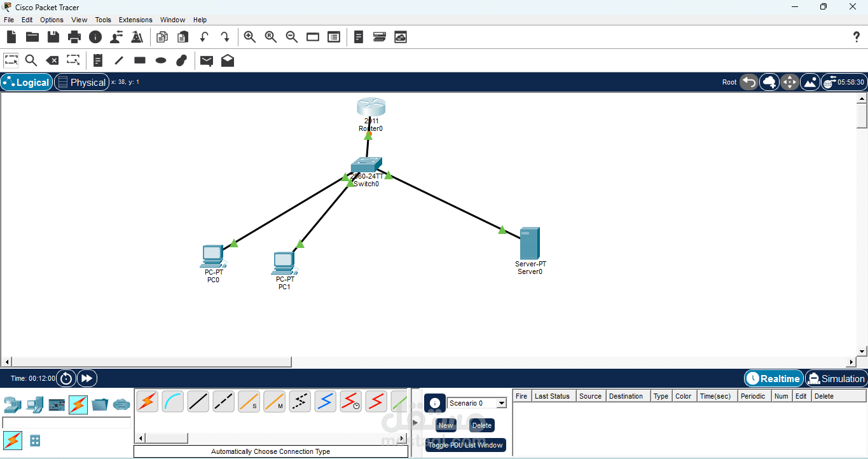
Task: Redo the last undone action
Action: tap(225, 37)
